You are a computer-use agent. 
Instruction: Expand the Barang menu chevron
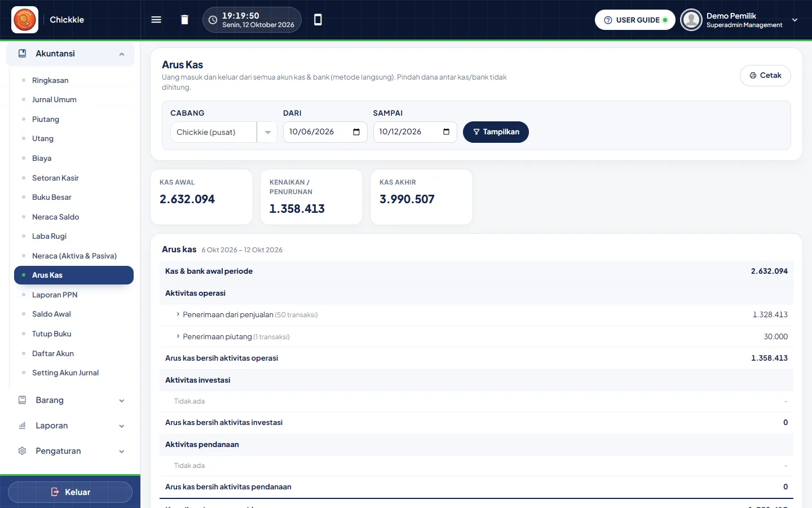coord(122,401)
